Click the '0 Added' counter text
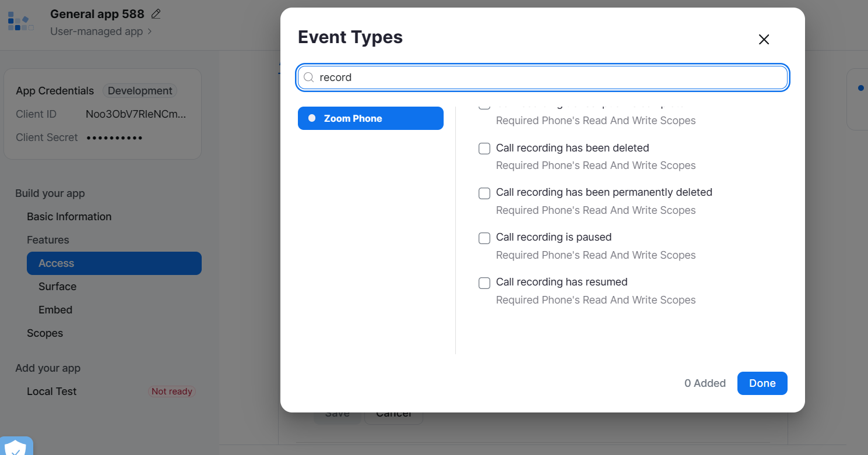 (705, 383)
